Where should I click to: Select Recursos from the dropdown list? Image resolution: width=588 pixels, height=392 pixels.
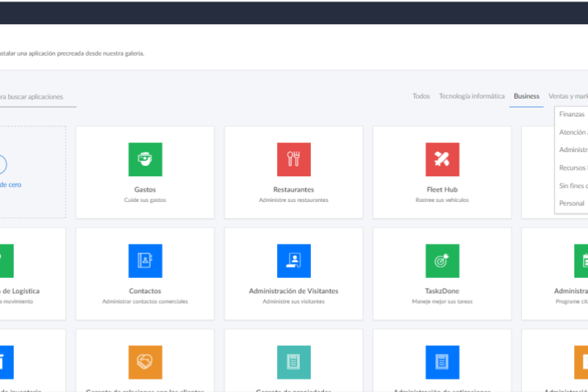[x=573, y=168]
